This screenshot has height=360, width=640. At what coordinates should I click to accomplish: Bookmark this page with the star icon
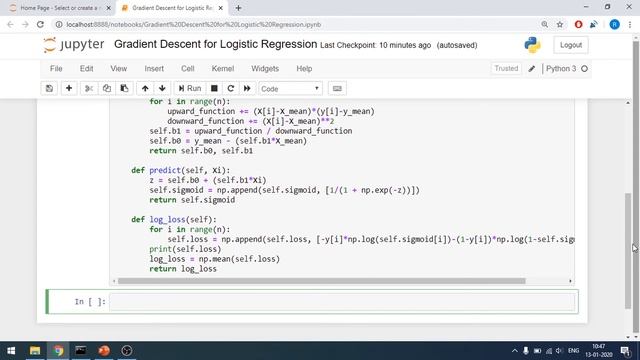[x=560, y=24]
